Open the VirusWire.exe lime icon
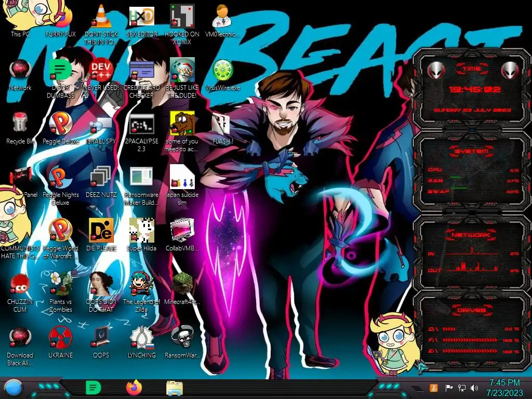The width and height of the screenshot is (532, 399). (222, 70)
